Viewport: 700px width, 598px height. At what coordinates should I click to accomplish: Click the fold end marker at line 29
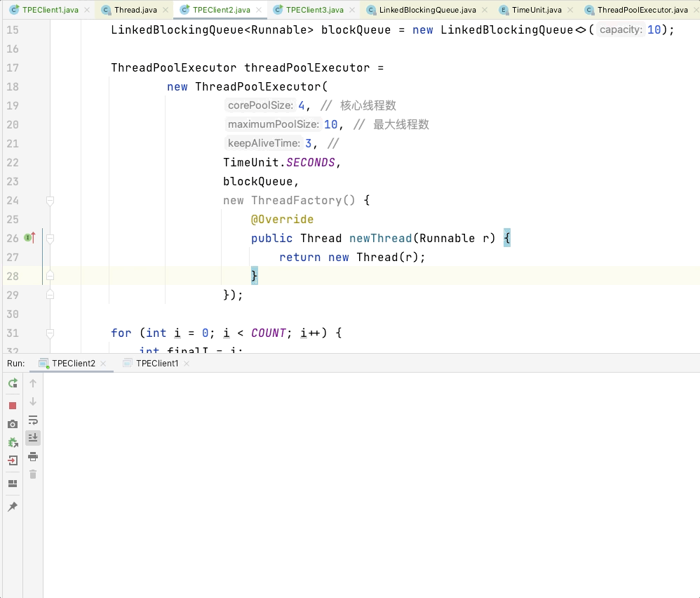(50, 295)
